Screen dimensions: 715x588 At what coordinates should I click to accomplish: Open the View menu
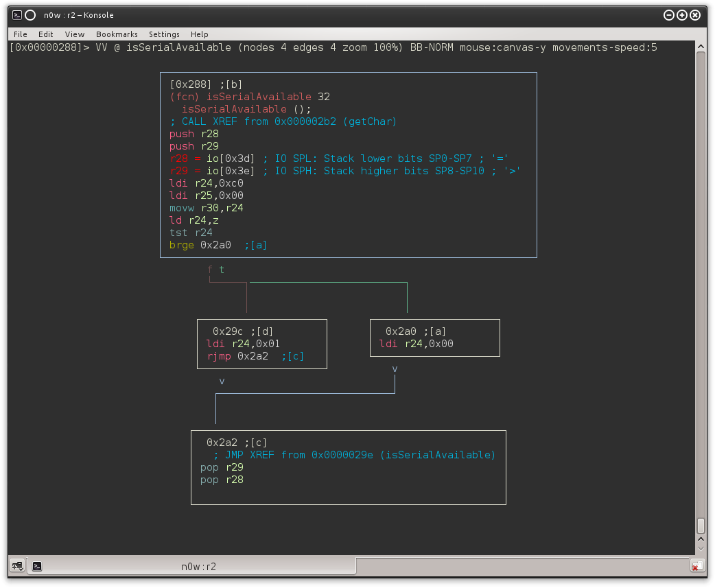tap(75, 34)
